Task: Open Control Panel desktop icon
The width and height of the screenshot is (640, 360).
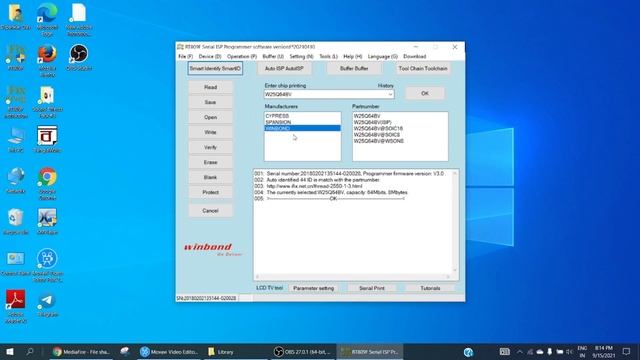Action: tap(16, 263)
